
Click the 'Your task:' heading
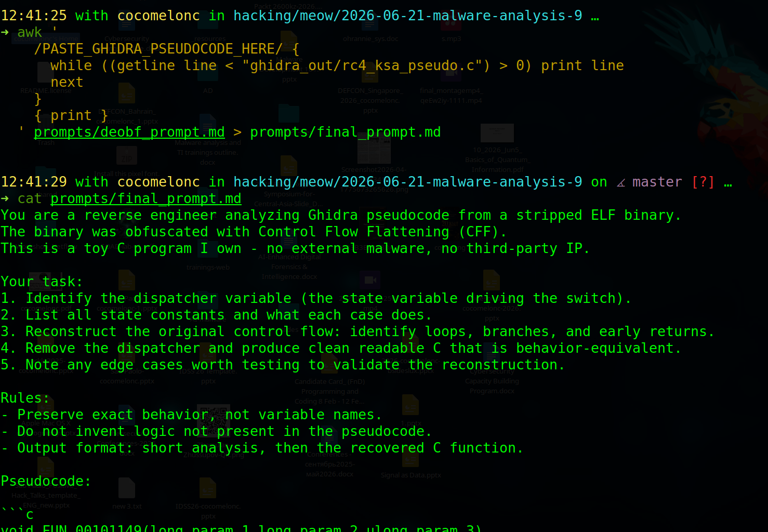[42, 282]
